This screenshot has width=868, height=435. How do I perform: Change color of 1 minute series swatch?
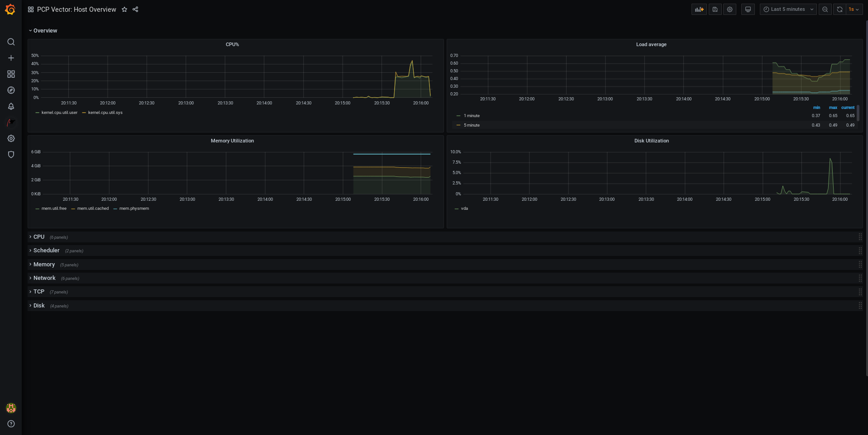(458, 116)
